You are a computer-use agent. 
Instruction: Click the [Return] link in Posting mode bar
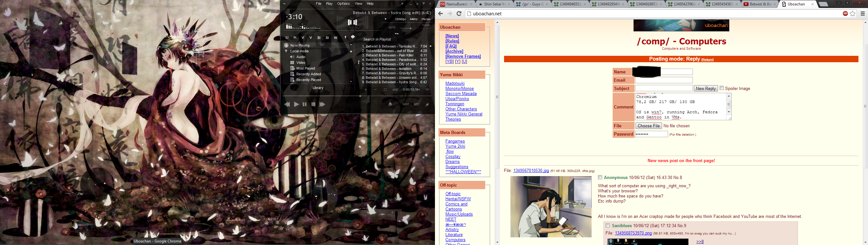pyautogui.click(x=707, y=60)
